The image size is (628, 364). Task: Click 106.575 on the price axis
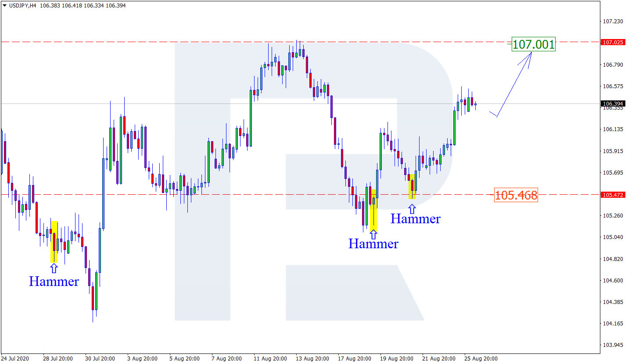click(x=613, y=86)
